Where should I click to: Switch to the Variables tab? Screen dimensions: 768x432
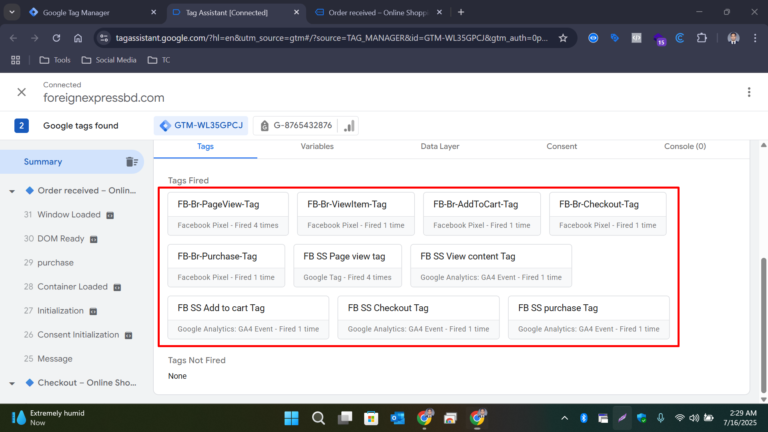(317, 147)
